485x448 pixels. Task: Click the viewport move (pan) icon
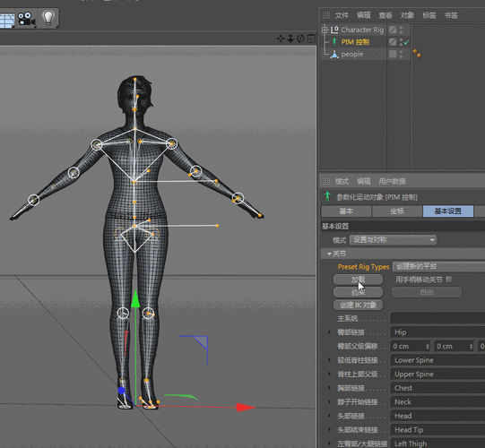point(281,39)
